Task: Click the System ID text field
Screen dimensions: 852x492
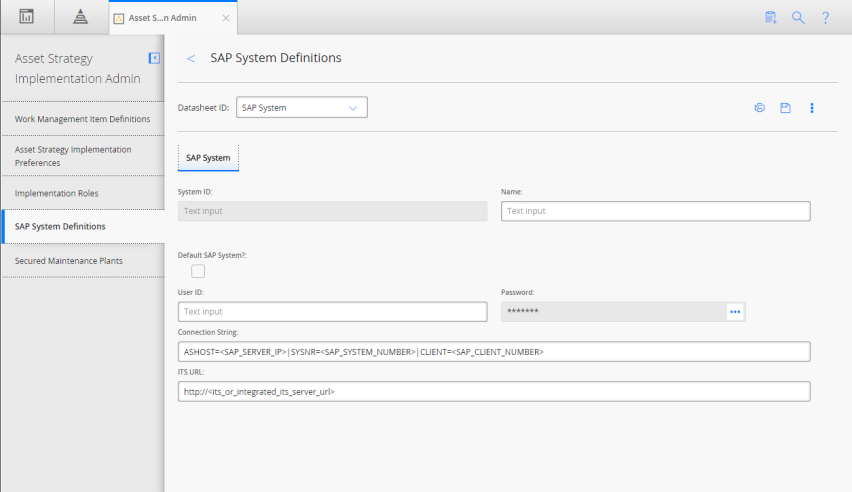Action: pos(333,211)
